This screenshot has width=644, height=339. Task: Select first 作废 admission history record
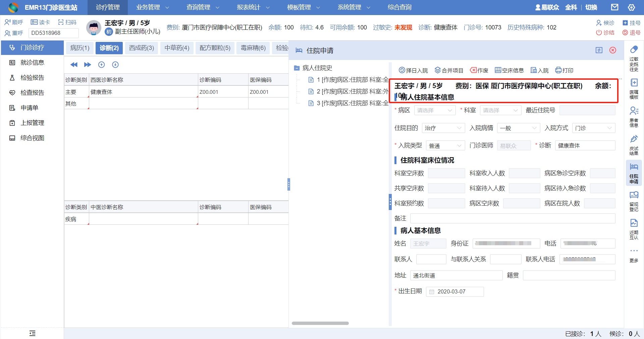click(348, 80)
